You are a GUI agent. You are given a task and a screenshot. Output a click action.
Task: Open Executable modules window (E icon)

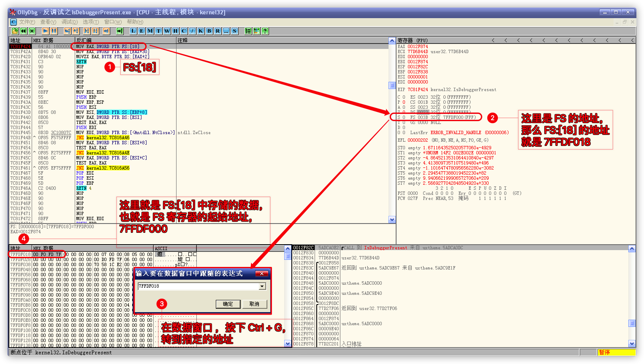pyautogui.click(x=141, y=31)
